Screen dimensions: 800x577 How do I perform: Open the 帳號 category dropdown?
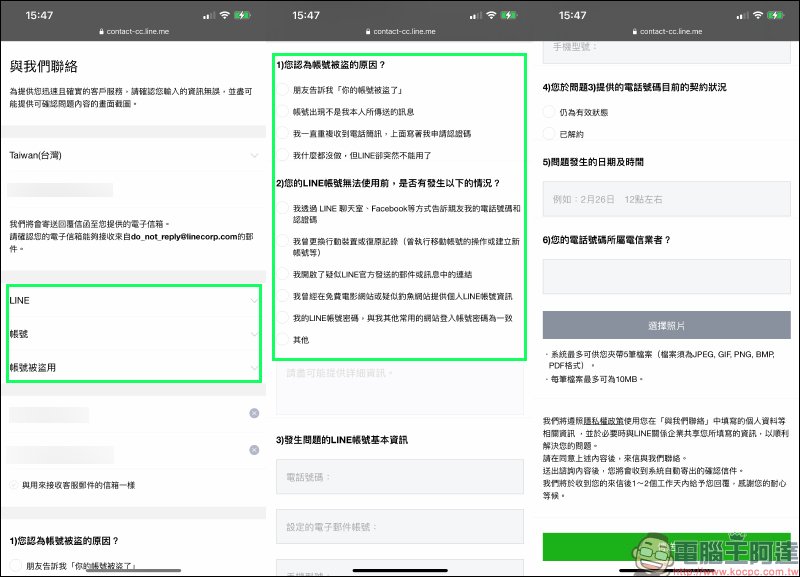(x=134, y=334)
